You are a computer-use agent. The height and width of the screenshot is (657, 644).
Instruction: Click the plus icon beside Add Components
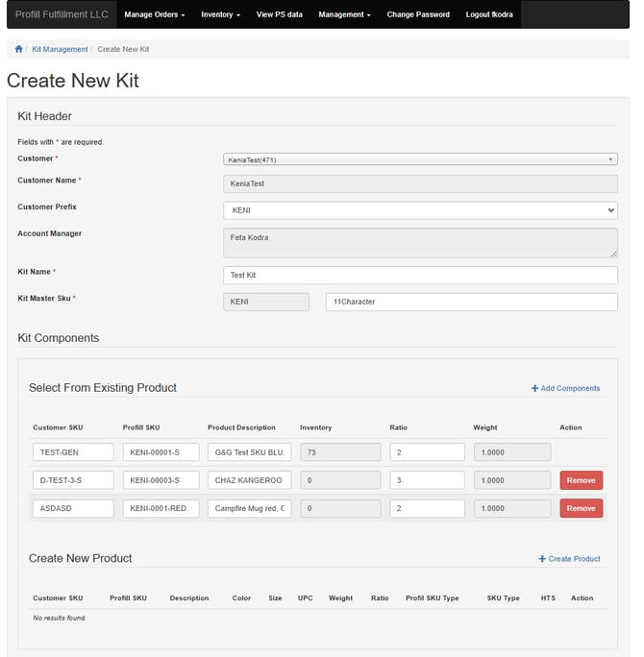coord(534,389)
